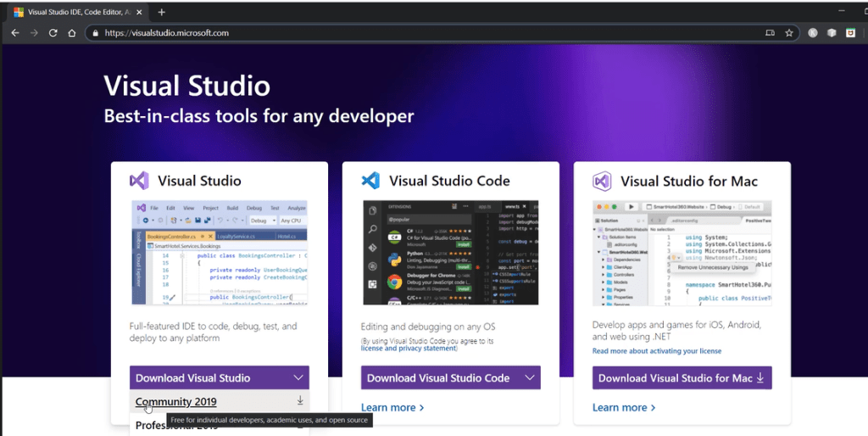Screen dimensions: 868x436
Task: Open a new browser tab
Action: point(161,12)
